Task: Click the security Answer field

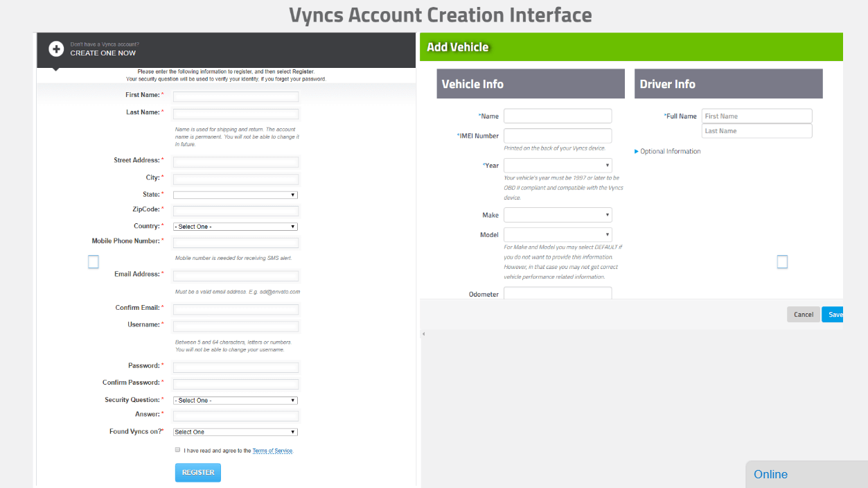Action: point(236,416)
